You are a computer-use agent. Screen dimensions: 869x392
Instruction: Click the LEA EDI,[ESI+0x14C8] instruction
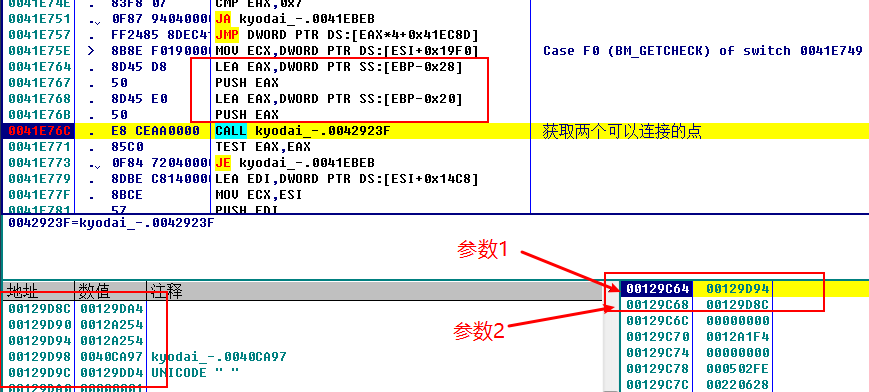point(346,179)
